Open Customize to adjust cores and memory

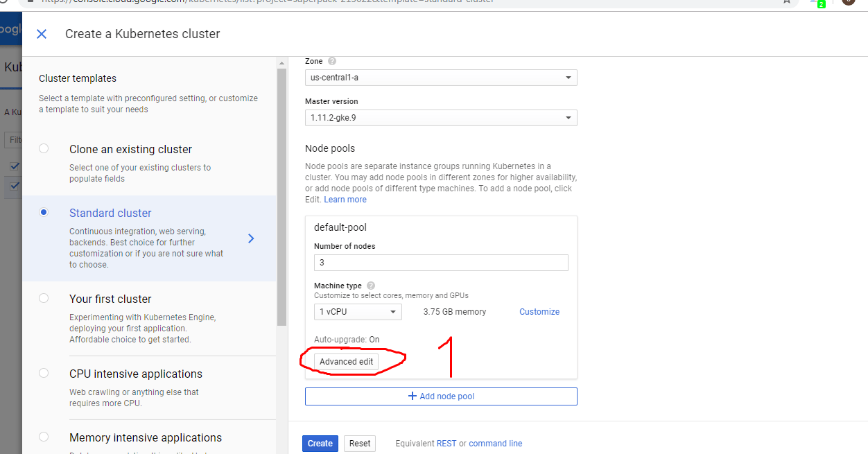coord(539,311)
